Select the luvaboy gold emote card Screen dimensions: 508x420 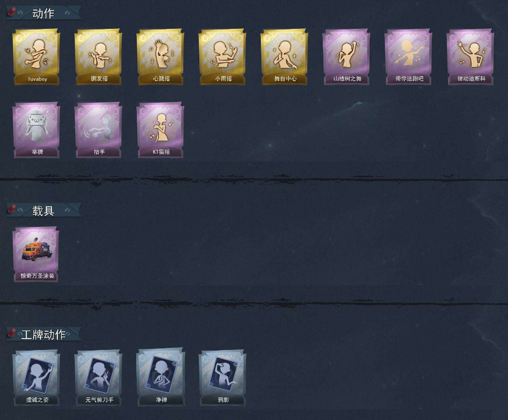36,57
